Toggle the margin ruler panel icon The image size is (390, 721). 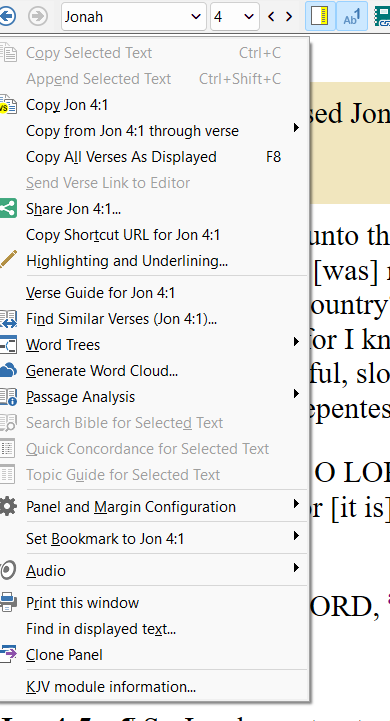320,16
